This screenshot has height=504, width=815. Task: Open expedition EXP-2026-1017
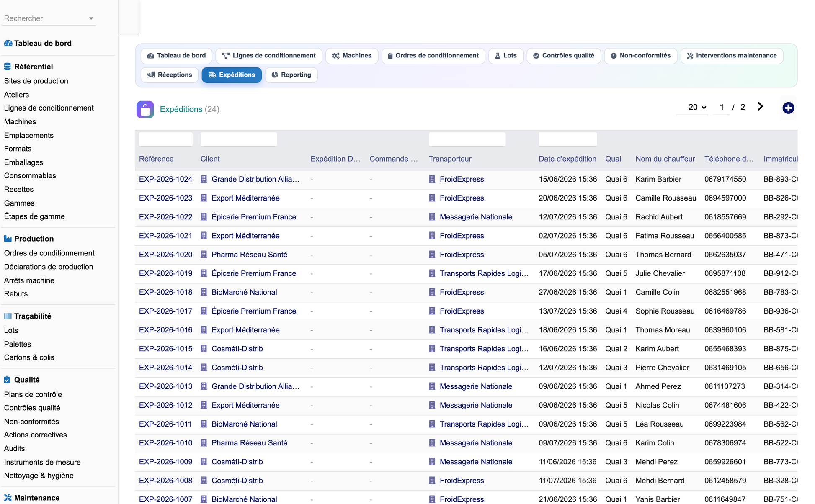pyautogui.click(x=165, y=311)
